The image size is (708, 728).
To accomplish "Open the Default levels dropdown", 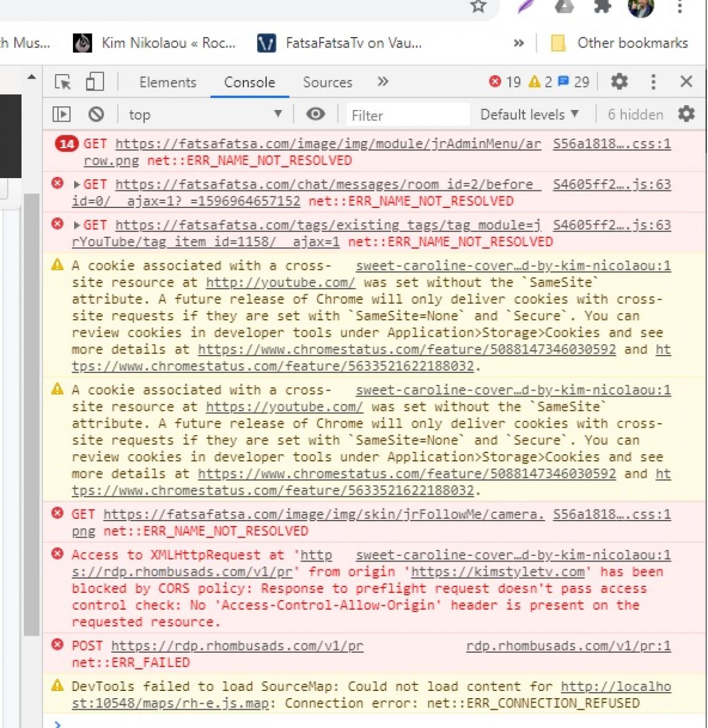I will (529, 115).
